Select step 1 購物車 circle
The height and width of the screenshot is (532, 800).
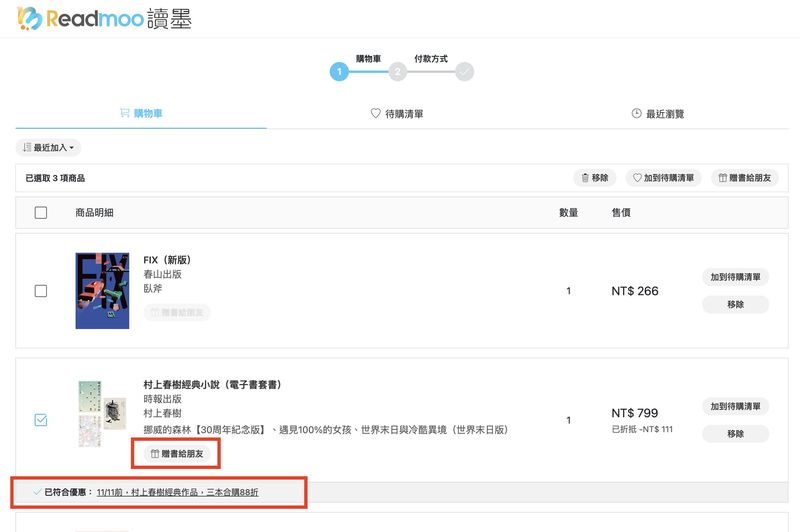pos(339,71)
